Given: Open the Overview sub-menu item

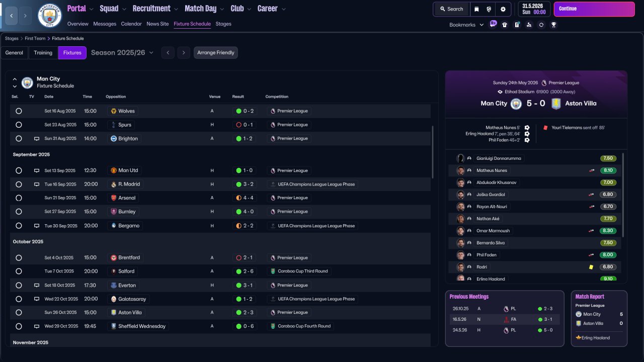Looking at the screenshot, I should tap(77, 24).
